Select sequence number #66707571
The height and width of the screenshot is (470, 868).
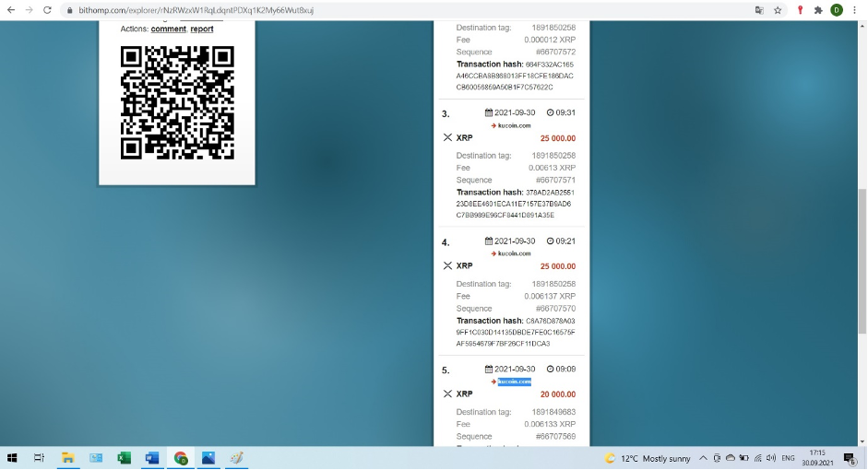(555, 181)
